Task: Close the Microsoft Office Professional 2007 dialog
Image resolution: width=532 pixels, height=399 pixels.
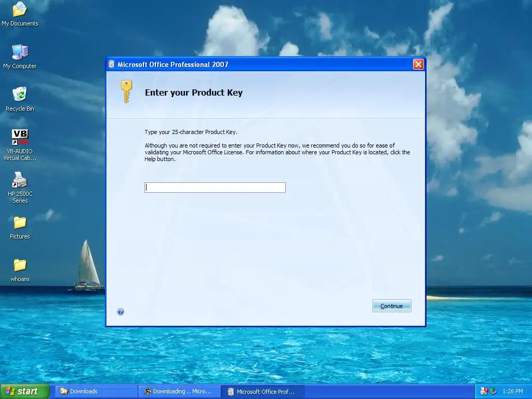Action: pos(418,64)
